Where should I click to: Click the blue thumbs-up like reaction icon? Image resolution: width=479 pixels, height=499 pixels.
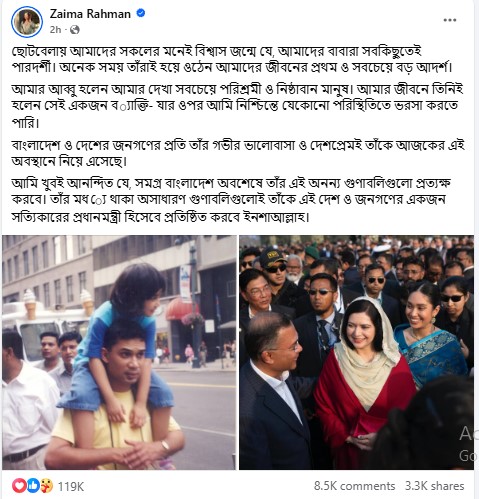33,486
